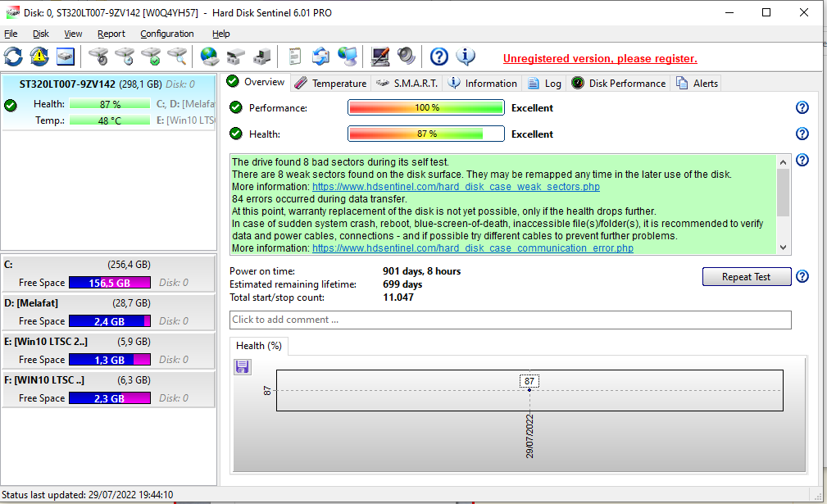Screen dimensions: 827x504
Task: Open the hard_disk_case_communication_error link
Action: click(x=473, y=247)
